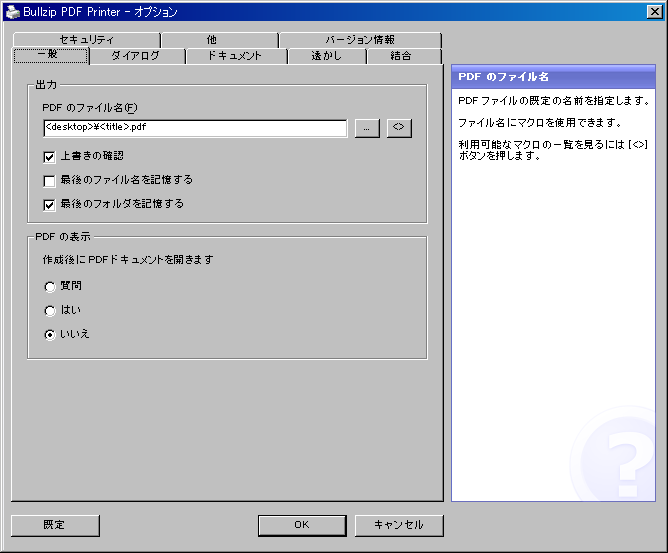Screen dimensions: 668x553
Task: Switch to the 透かし tab
Action: point(325,56)
